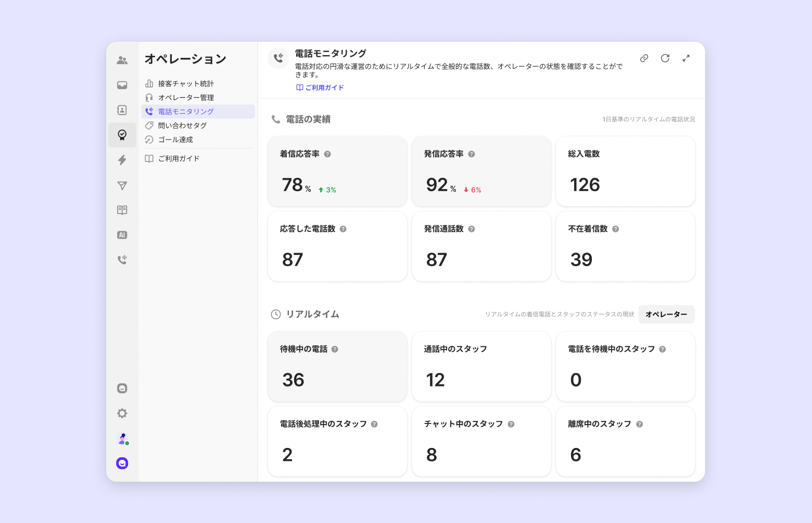
Task: Show help for 離席中のスタッフ
Action: (x=640, y=425)
